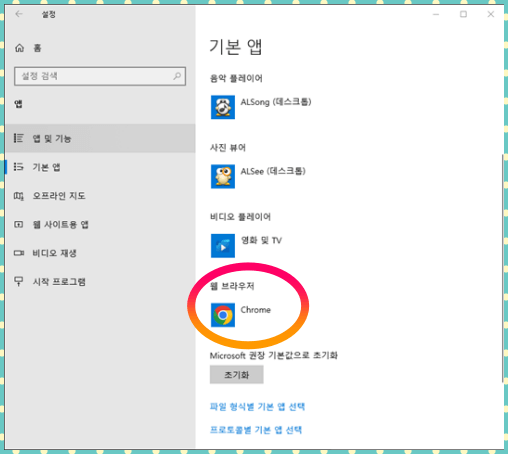Click the 홈 label
Viewport: 508px width, 454px height.
pos(37,48)
